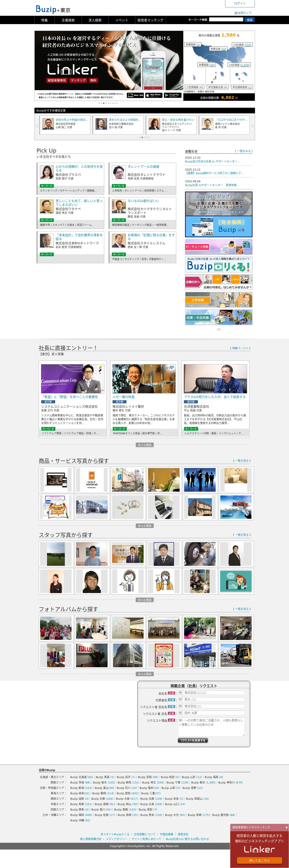289x868 pixels.
Task: Open the システムコミュニケーションズ株式会社 job feature photo
Action: [x=73, y=378]
